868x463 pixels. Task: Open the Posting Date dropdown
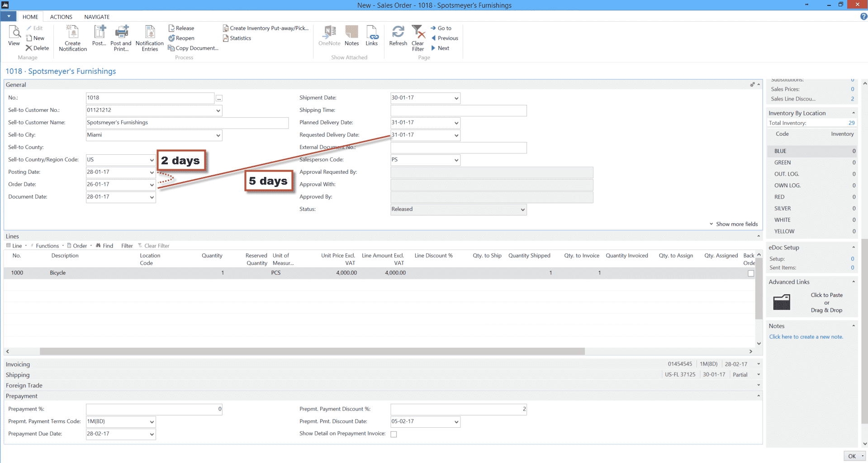(x=152, y=172)
